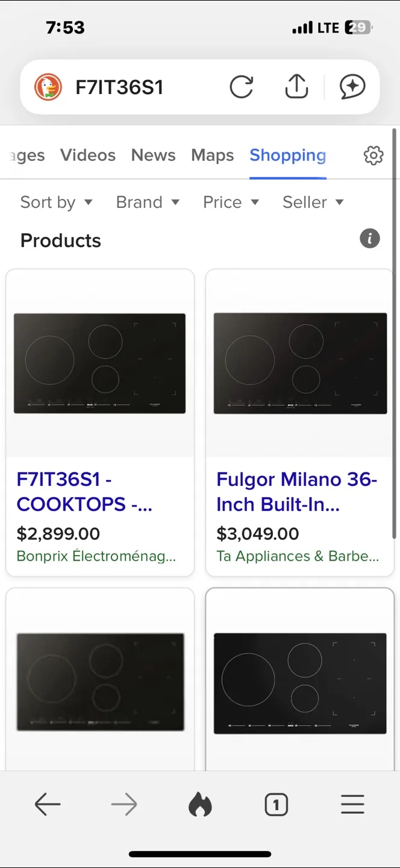Screen dimensions: 400x868
Task: Click the DuckDuckGo logo in the search bar
Action: tap(49, 87)
